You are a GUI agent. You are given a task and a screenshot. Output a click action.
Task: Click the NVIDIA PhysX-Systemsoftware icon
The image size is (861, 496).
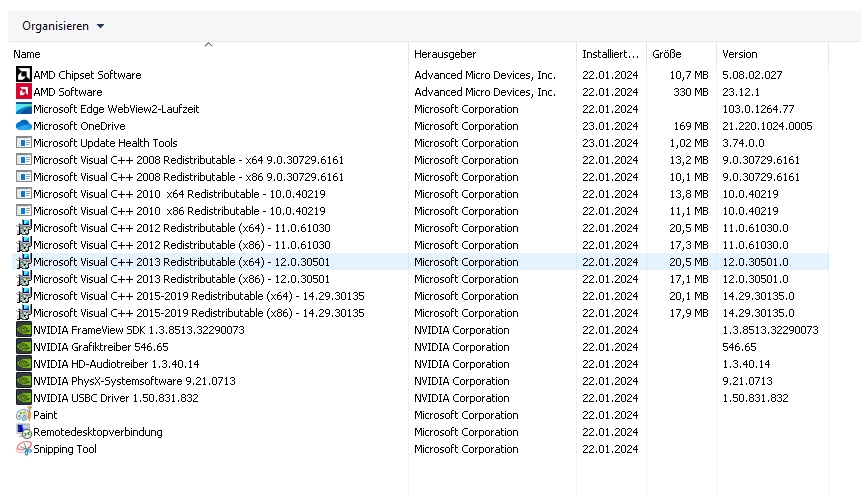coord(24,381)
